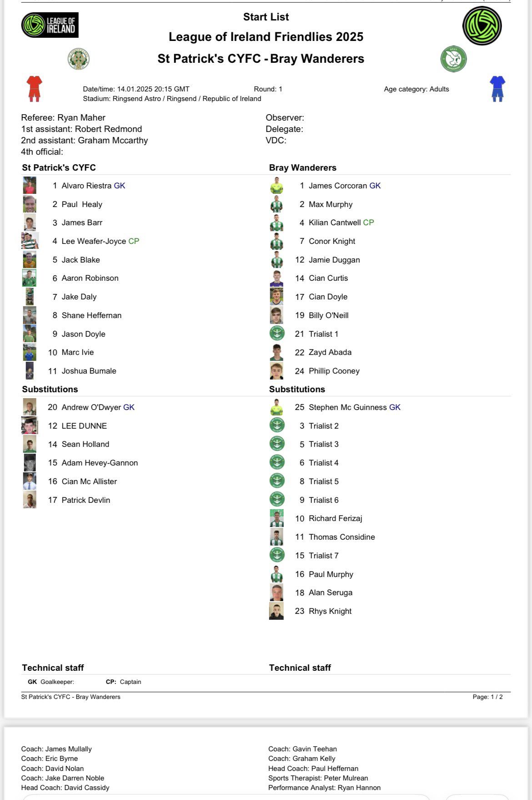
Task: Click James Corcoran's goalkeeper photo
Action: (276, 186)
